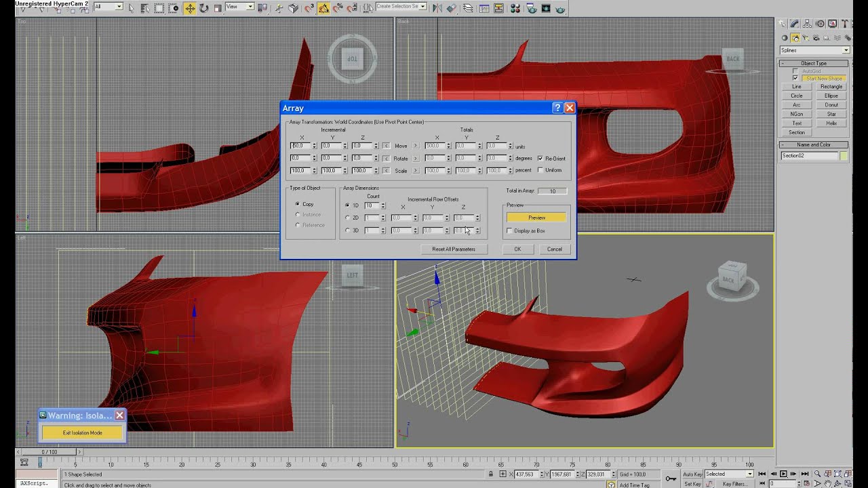This screenshot has height=488, width=868.
Task: Open the Select by Name list tool
Action: pyautogui.click(x=144, y=8)
